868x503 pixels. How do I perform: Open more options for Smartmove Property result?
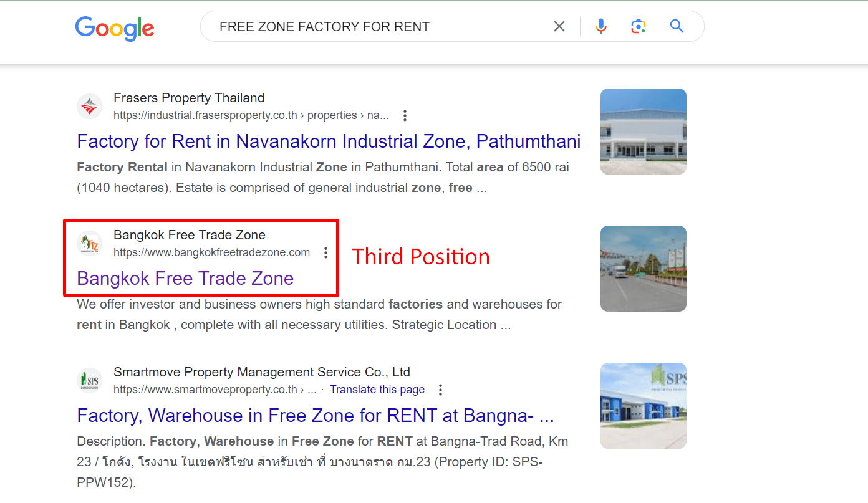pyautogui.click(x=440, y=390)
